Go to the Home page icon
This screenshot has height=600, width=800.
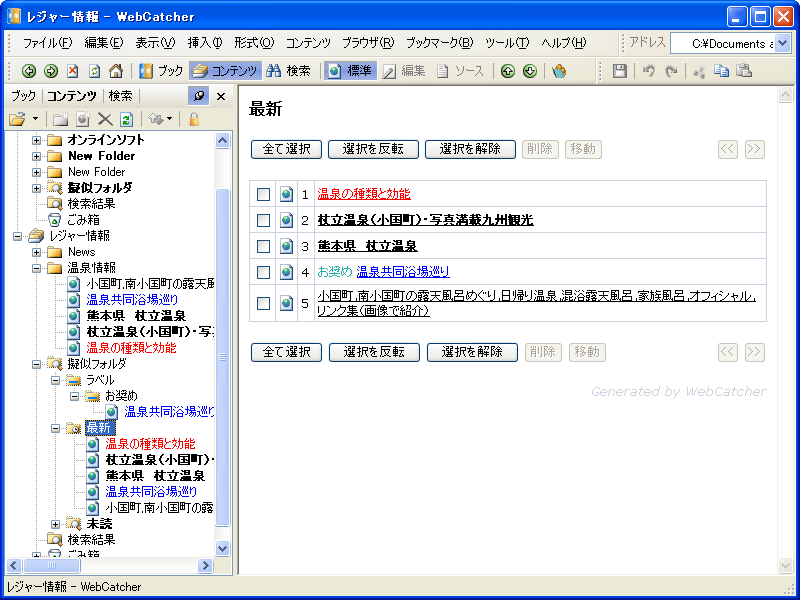tap(116, 71)
